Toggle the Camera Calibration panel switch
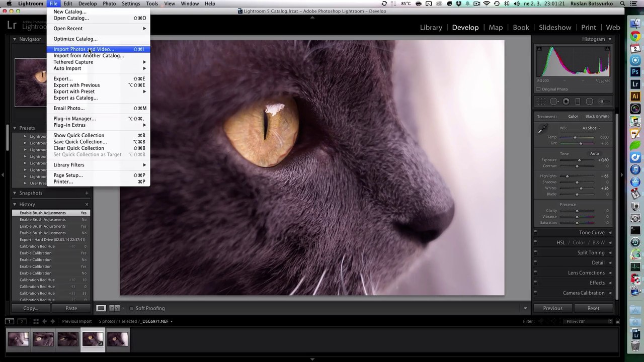Image resolution: width=644 pixels, height=362 pixels. [535, 293]
